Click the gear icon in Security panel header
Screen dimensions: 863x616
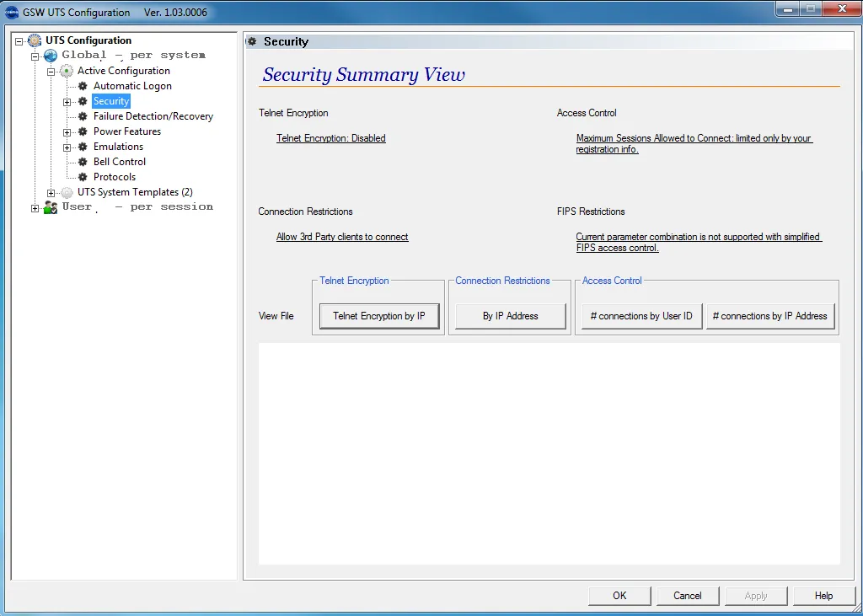(252, 41)
